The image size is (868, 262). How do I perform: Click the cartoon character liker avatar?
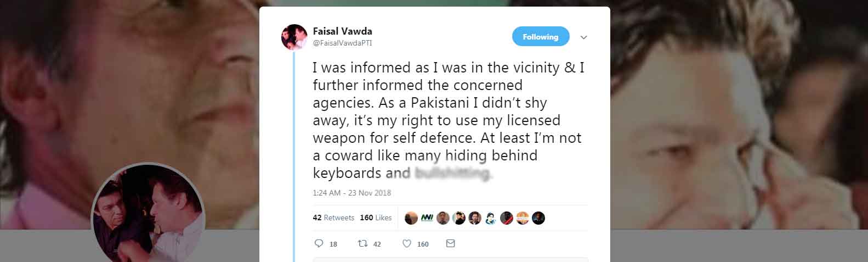(491, 218)
